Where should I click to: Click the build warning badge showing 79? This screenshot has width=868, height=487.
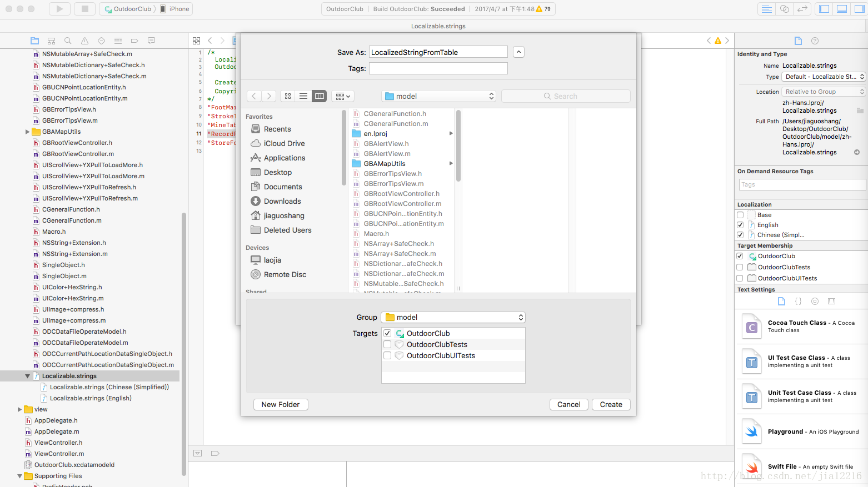[543, 9]
